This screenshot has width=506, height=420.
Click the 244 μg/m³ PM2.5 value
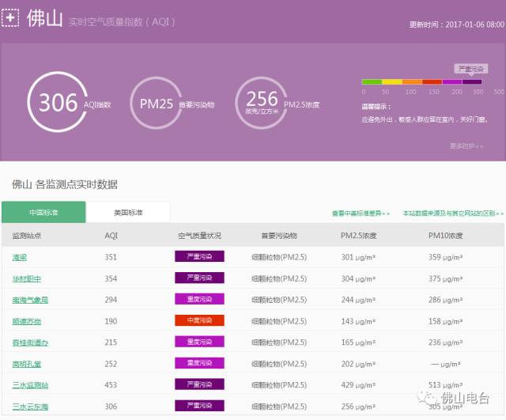[x=358, y=300]
